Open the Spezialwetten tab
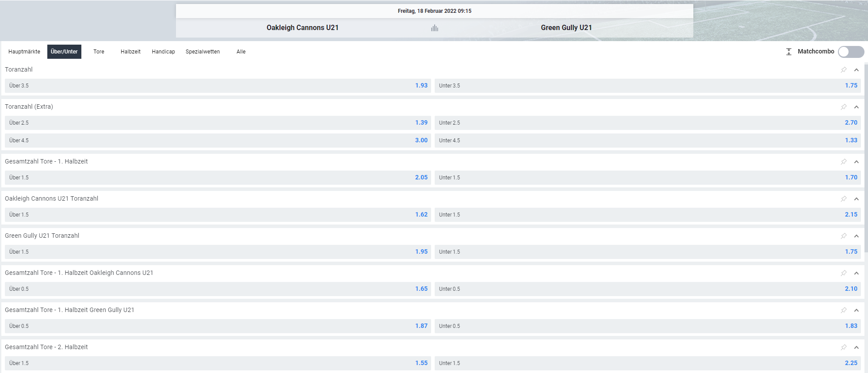 (x=203, y=52)
